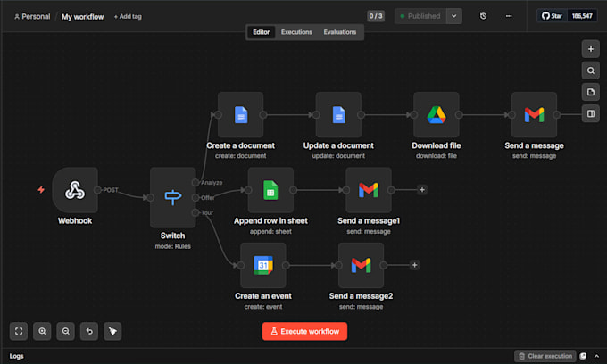Screen dimensions: 607x364
Task: Click the Switch Analyze output connector
Action: (x=195, y=182)
